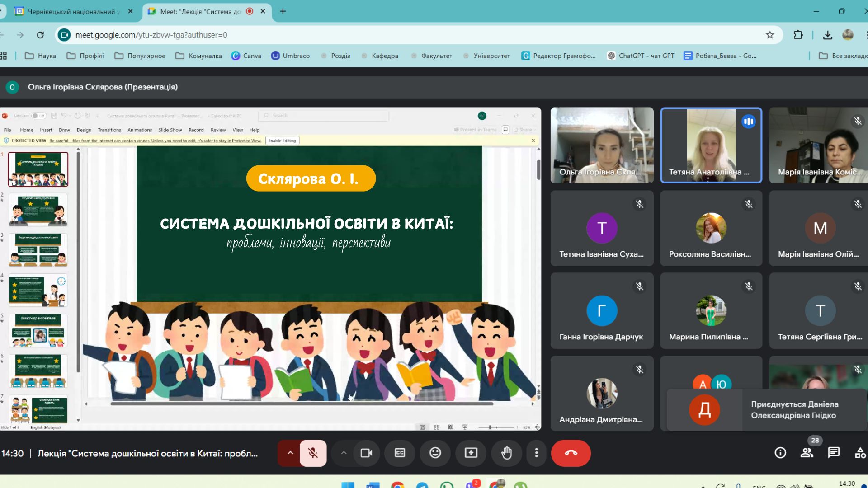Open the three-dot more options menu
Viewport: 868px width, 488px height.
(537, 453)
